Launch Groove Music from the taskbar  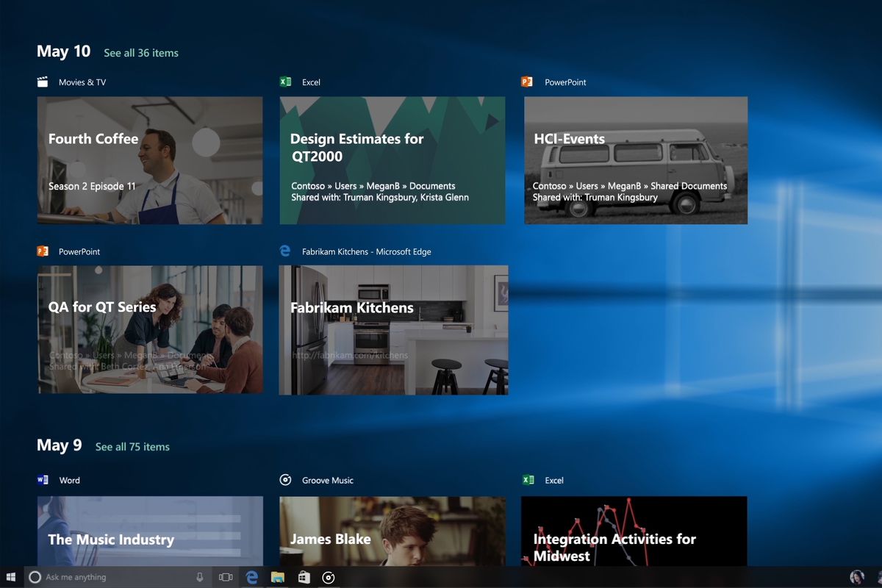tap(329, 578)
